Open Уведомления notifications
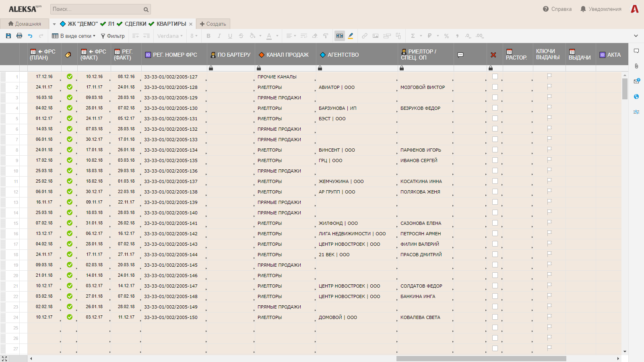Viewport: 644px width, 362px height. [x=601, y=9]
